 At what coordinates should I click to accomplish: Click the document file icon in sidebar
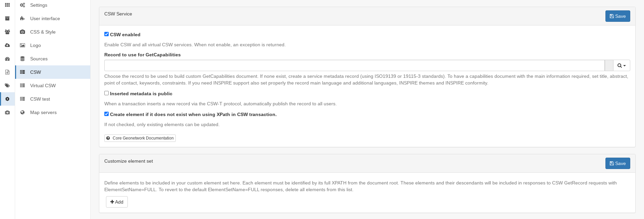click(7, 72)
